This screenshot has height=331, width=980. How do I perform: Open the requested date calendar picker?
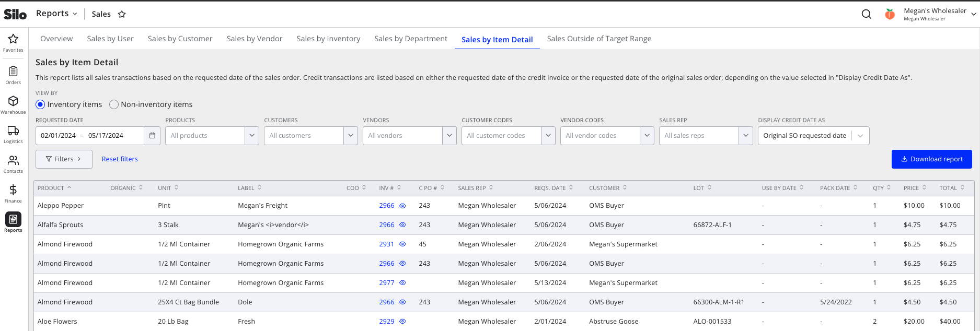[x=152, y=135]
